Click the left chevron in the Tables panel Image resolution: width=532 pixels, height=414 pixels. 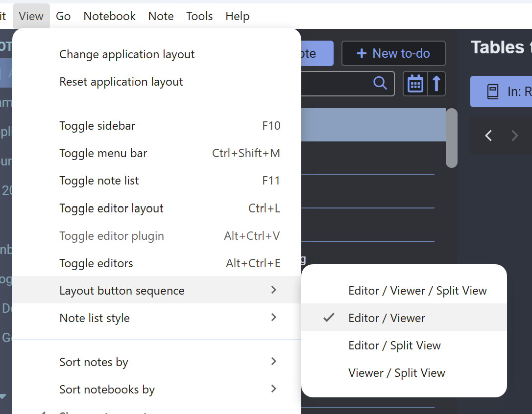click(x=488, y=136)
